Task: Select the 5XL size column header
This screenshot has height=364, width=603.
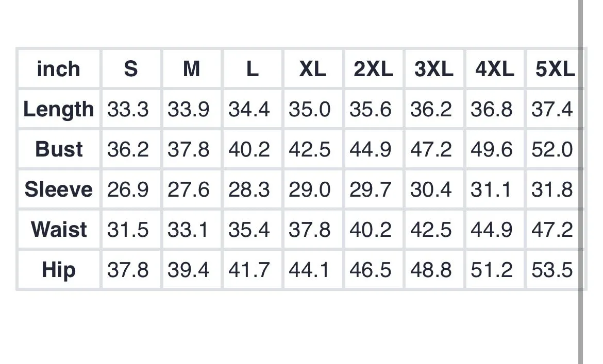Action: point(555,68)
